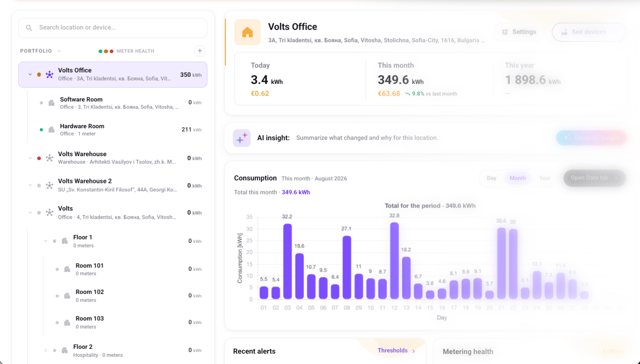This screenshot has height=364, width=640.
Task: Switch the consumption chart to Year
Action: tap(545, 178)
